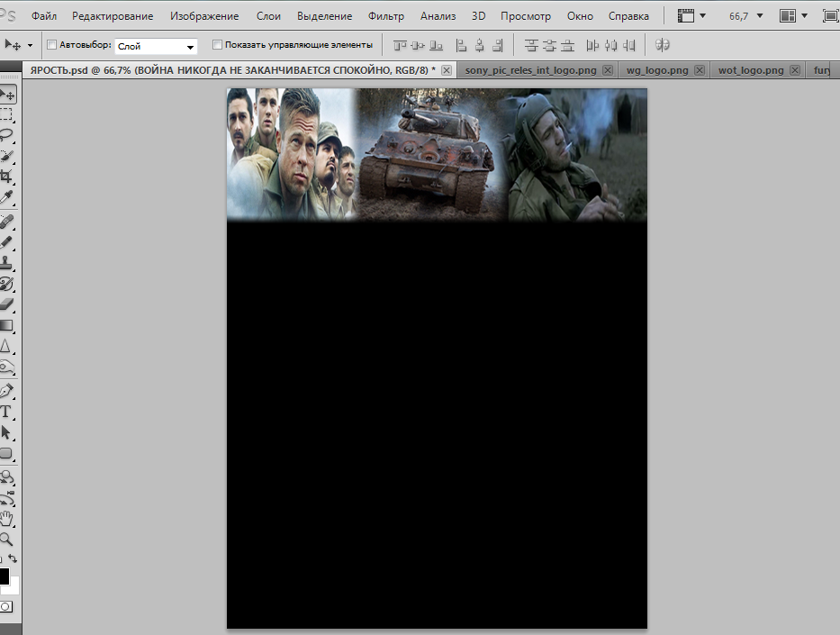The width and height of the screenshot is (840, 635).
Task: Click the white background color swatch
Action: (x=14, y=586)
